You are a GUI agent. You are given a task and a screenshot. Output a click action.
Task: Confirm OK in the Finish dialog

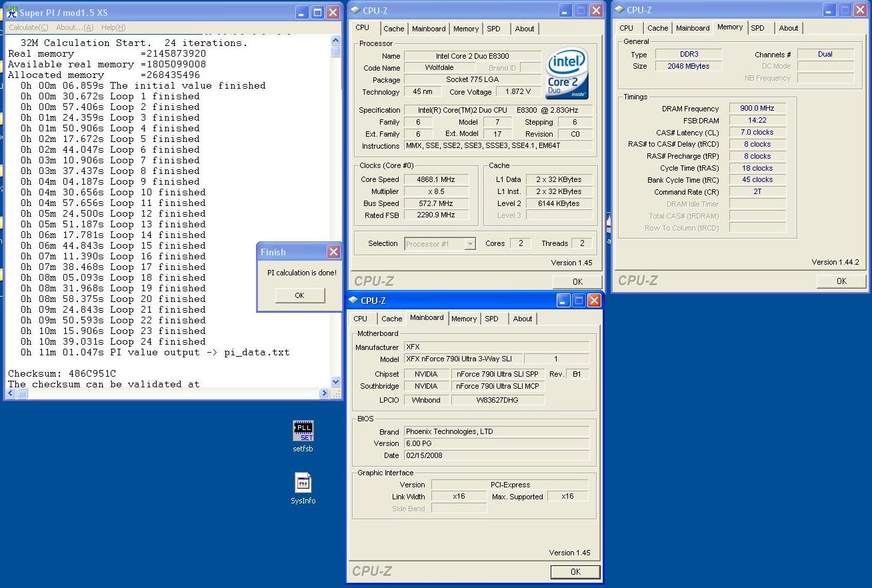(300, 295)
